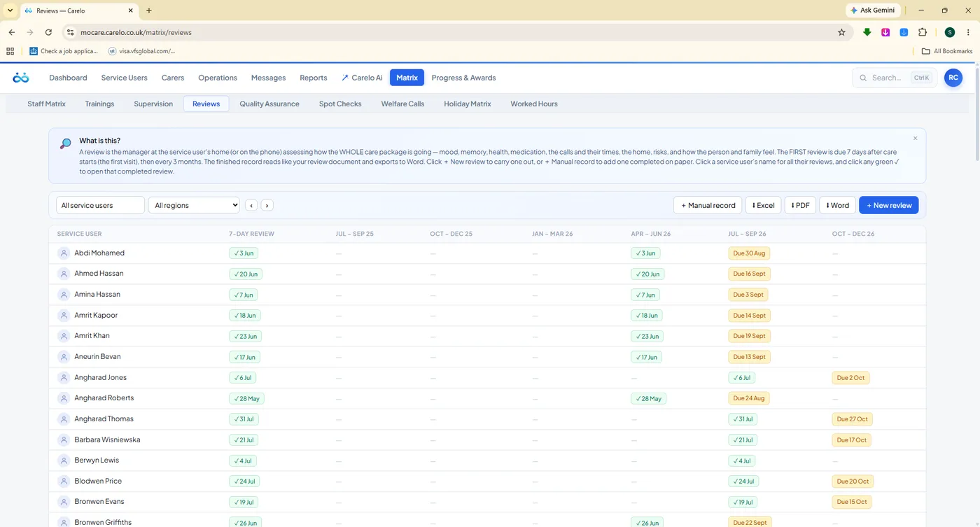Switch to Staff Matrix tab
Viewport: 980px width, 527px height.
pyautogui.click(x=46, y=104)
